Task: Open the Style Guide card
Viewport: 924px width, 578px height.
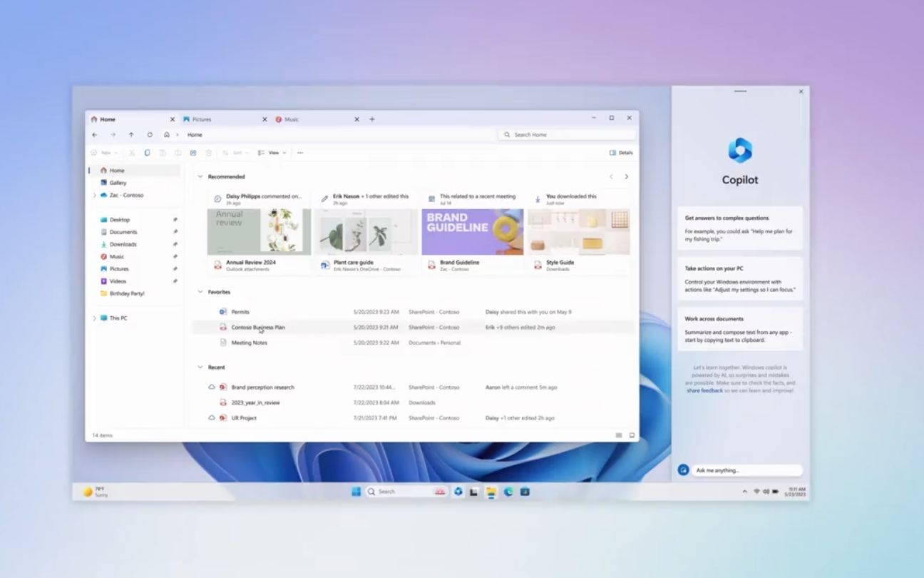Action: 578,231
